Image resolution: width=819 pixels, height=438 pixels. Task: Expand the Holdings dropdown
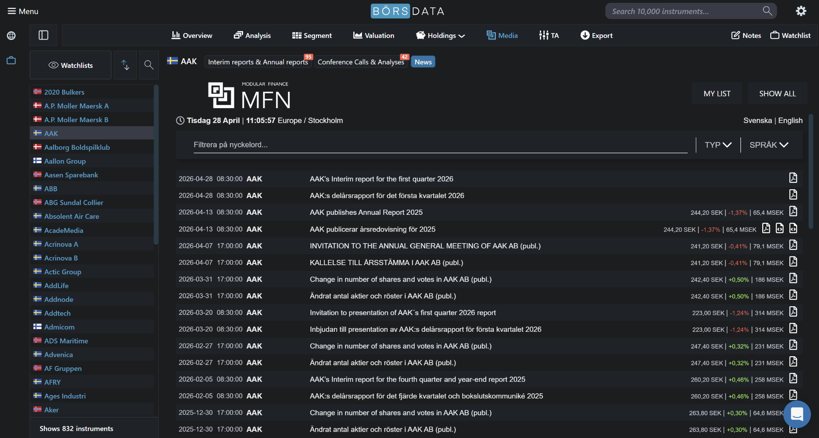[440, 35]
